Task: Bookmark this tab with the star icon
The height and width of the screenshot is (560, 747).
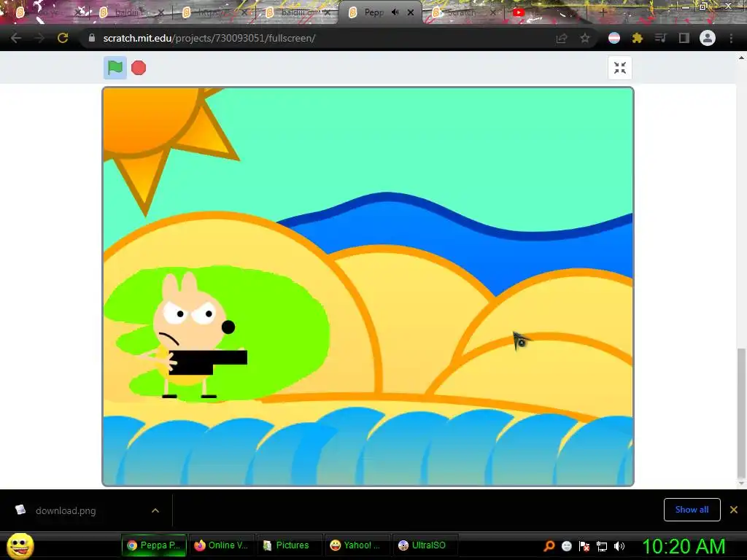Action: click(x=585, y=38)
